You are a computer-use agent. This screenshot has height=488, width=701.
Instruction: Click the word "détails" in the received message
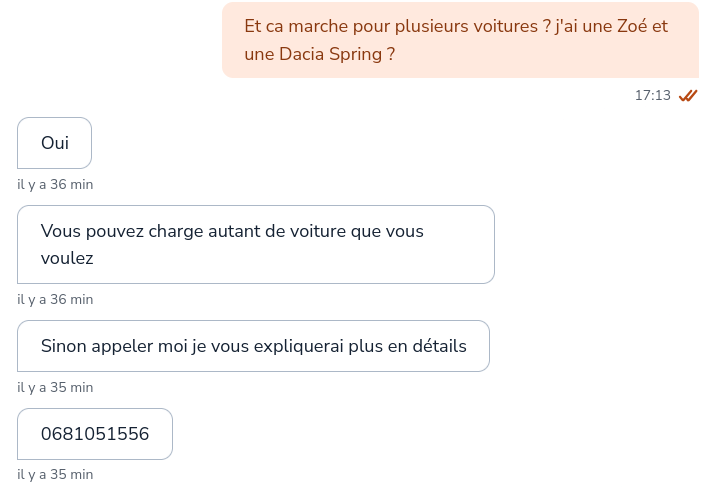point(438,347)
